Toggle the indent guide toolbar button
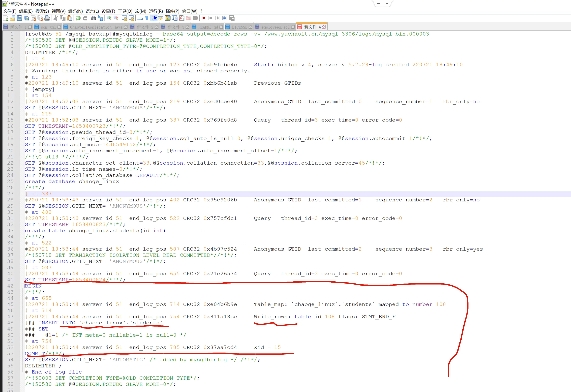This screenshot has height=392, width=571. click(x=154, y=18)
